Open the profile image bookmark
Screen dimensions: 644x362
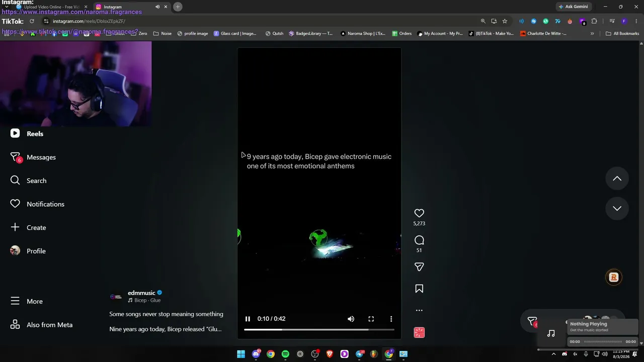(193, 34)
